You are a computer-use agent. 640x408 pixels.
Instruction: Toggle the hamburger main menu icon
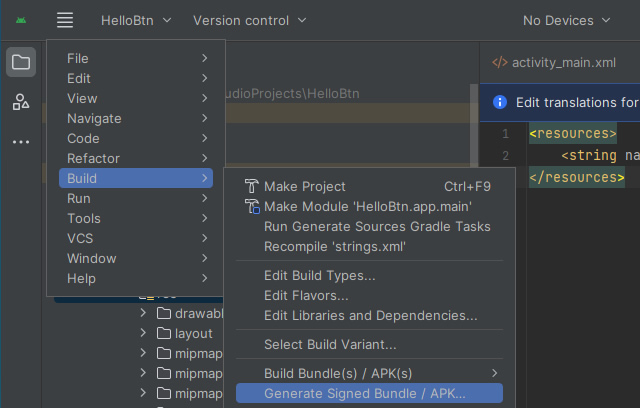65,20
